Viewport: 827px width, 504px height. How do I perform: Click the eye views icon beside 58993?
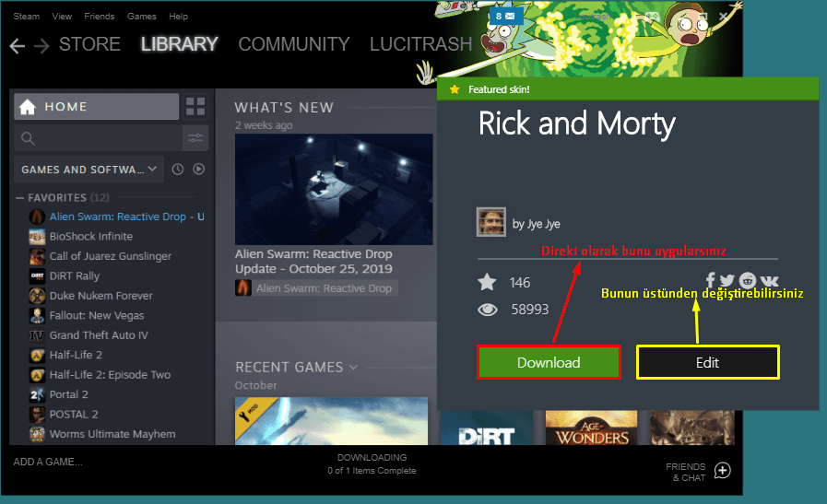tap(488, 310)
